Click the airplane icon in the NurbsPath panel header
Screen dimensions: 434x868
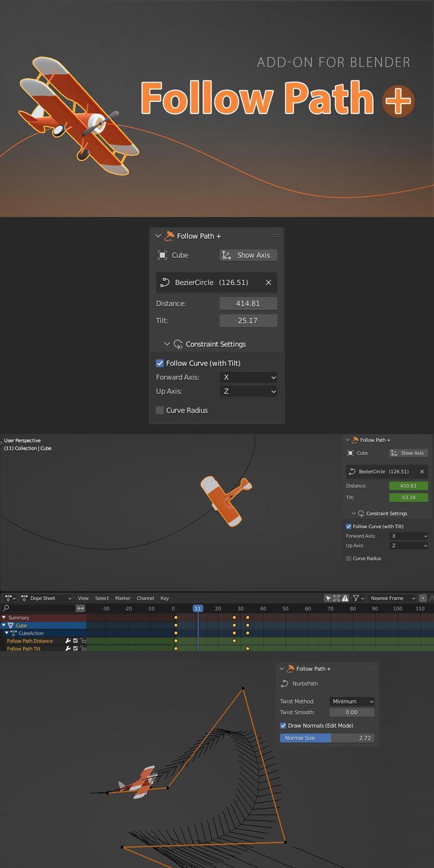(x=291, y=668)
